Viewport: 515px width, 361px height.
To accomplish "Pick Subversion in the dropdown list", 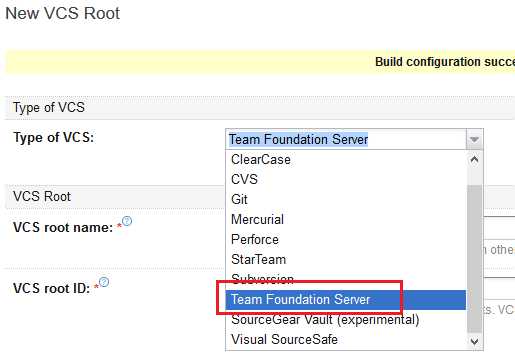I will pyautogui.click(x=346, y=279).
